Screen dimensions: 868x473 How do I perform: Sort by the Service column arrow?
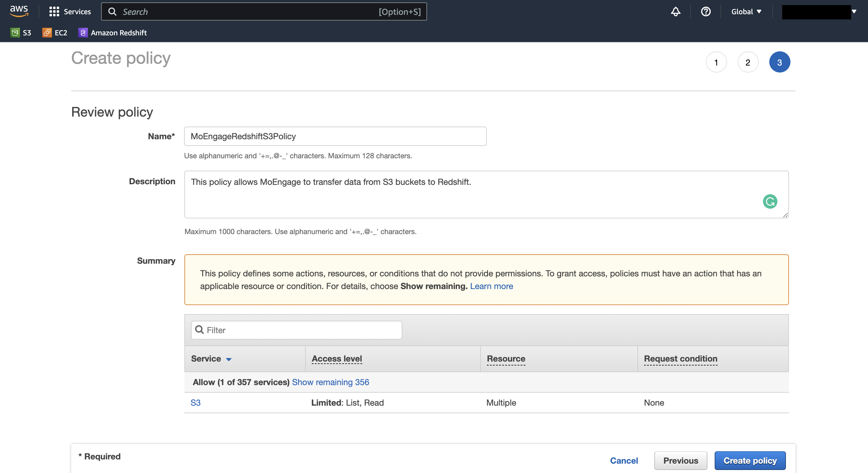229,359
